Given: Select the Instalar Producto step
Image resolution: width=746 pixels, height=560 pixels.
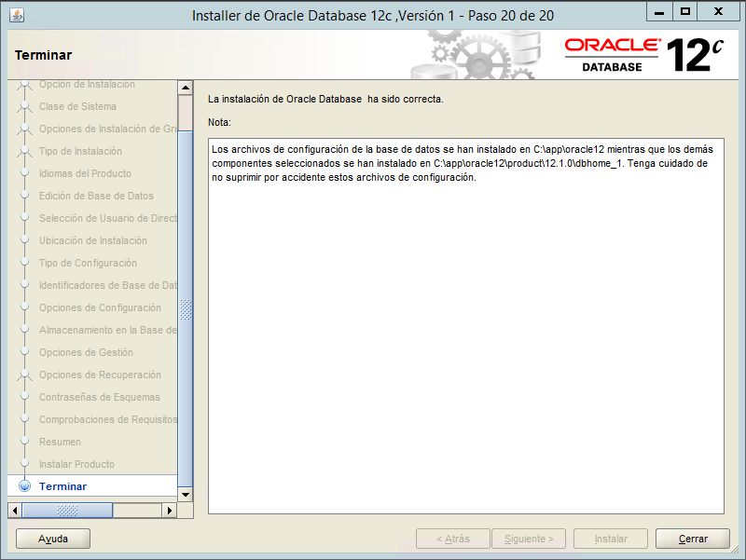Looking at the screenshot, I should 76,464.
